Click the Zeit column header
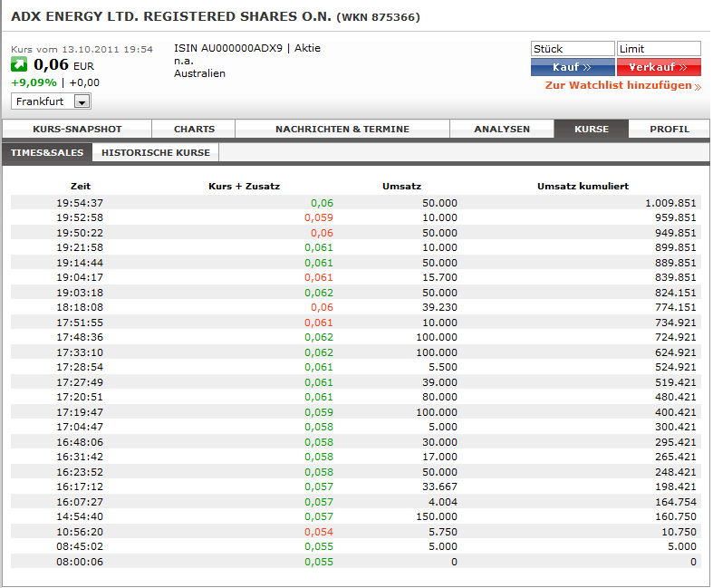Viewport: 713px width, 588px height. click(x=81, y=186)
